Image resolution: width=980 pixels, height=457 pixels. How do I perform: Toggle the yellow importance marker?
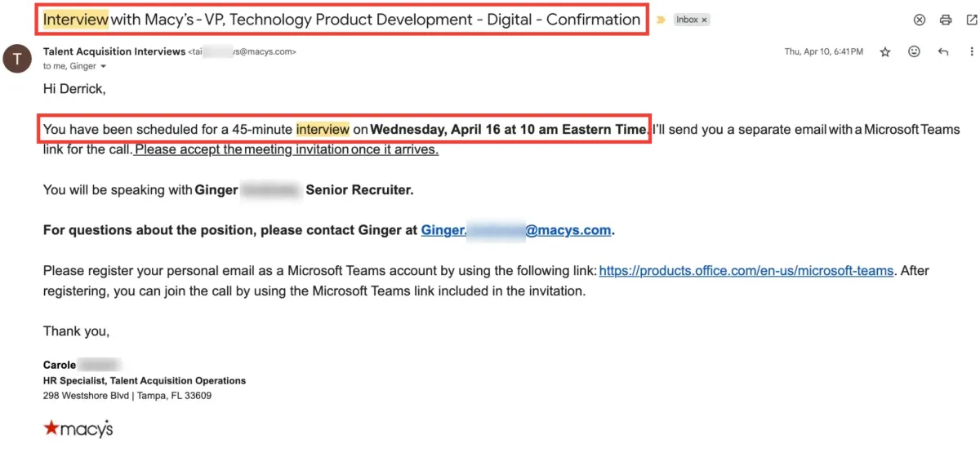661,20
